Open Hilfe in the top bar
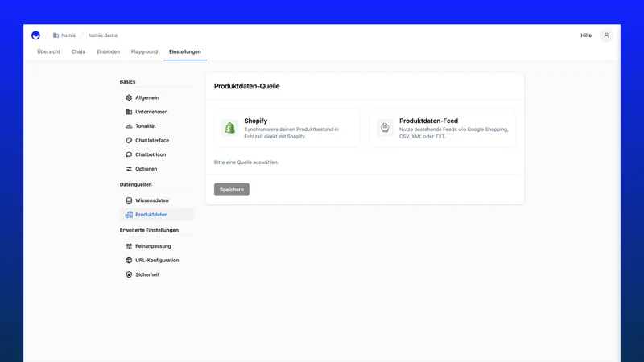The height and width of the screenshot is (362, 644). tap(586, 35)
